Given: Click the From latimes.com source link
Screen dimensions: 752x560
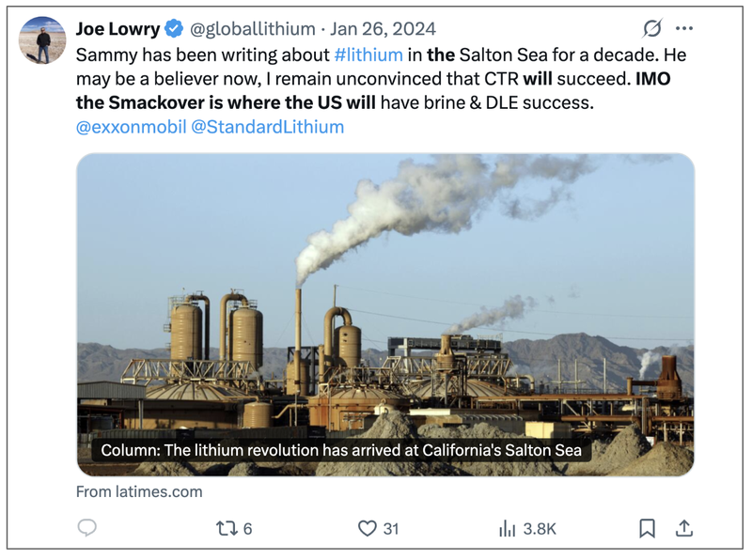Looking at the screenshot, I should click(x=139, y=491).
